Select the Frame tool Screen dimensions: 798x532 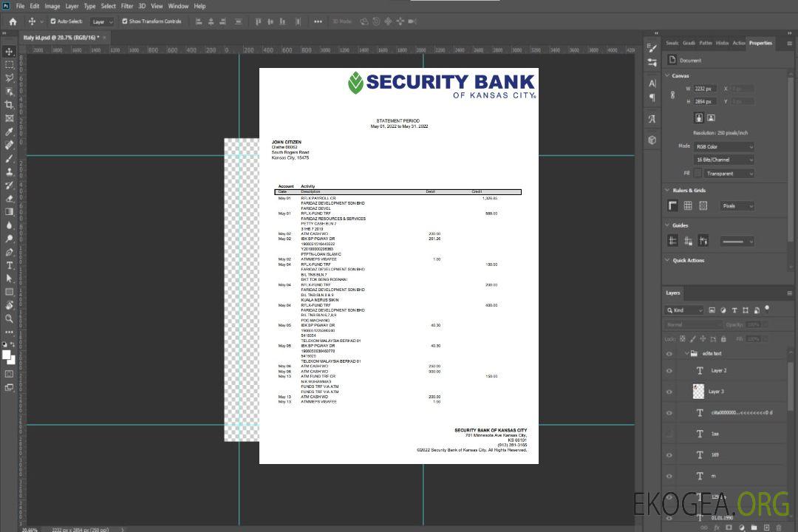coord(9,118)
